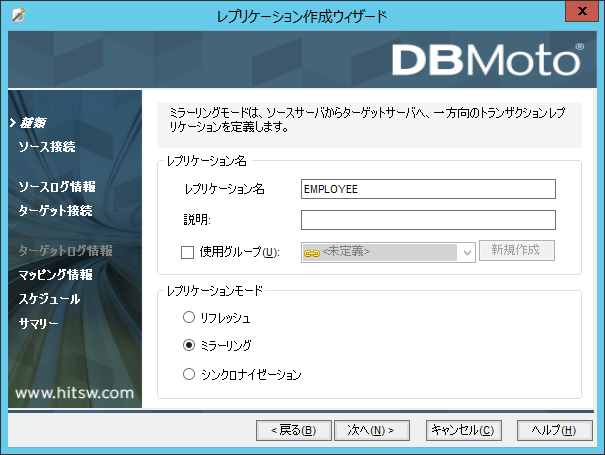Click the 次へ(N) next button
Screen dimensions: 605x455
coord(372,430)
